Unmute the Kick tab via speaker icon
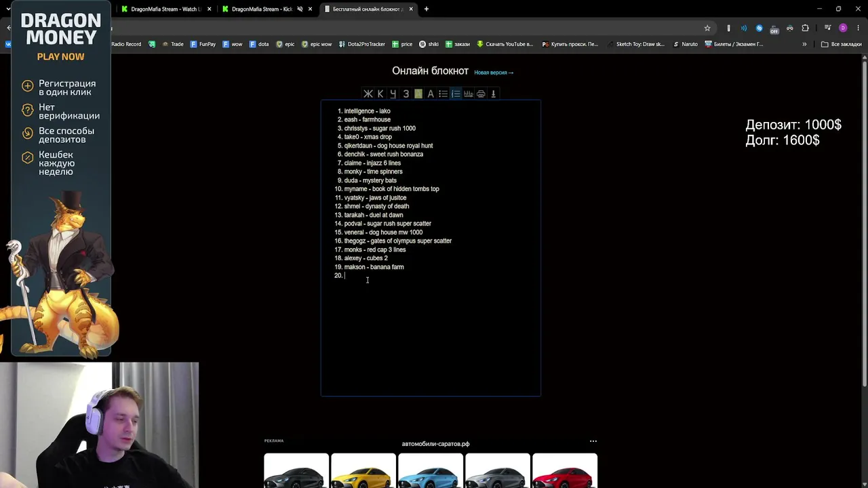Image resolution: width=868 pixels, height=488 pixels. click(300, 9)
